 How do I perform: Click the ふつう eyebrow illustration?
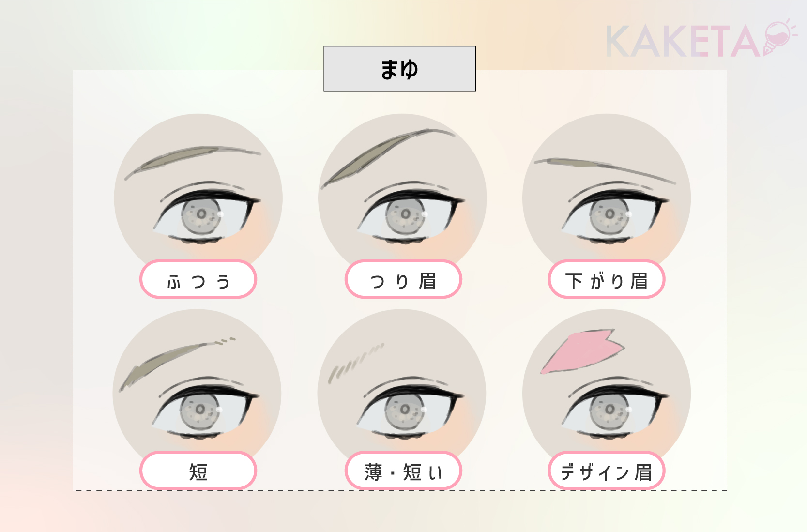[198, 194]
